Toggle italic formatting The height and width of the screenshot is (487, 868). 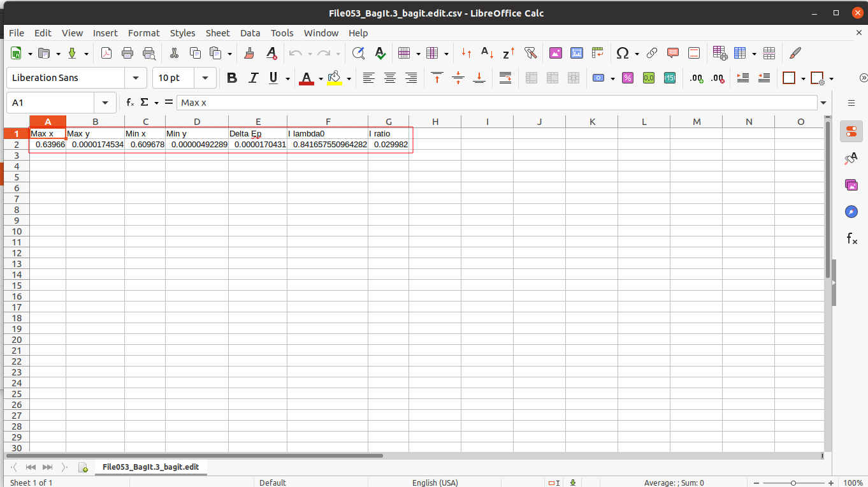click(253, 78)
